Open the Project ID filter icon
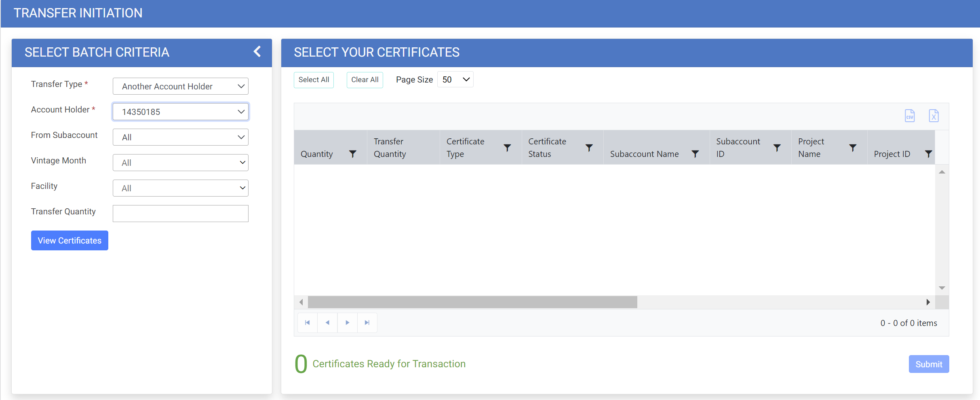Screen dimensions: 980x400 click(928, 154)
